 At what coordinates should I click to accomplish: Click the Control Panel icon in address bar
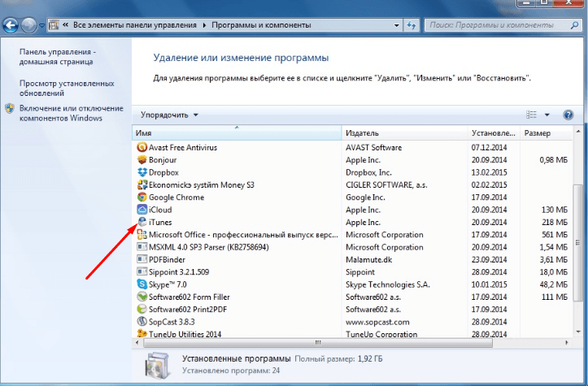54,25
